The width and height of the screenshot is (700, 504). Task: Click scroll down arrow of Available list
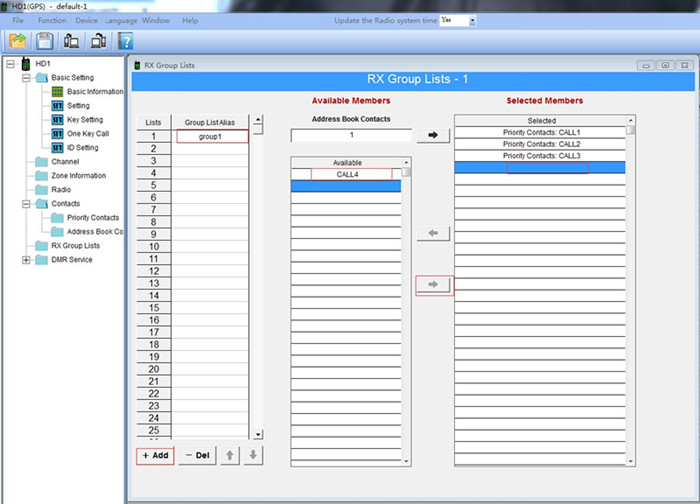pos(406,461)
